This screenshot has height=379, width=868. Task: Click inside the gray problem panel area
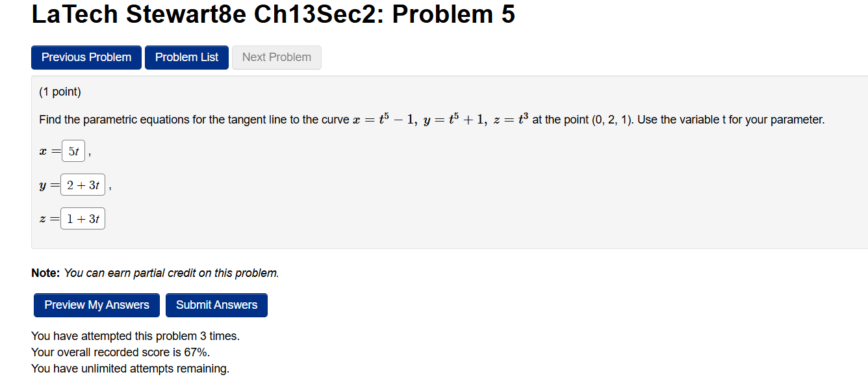[455, 195]
